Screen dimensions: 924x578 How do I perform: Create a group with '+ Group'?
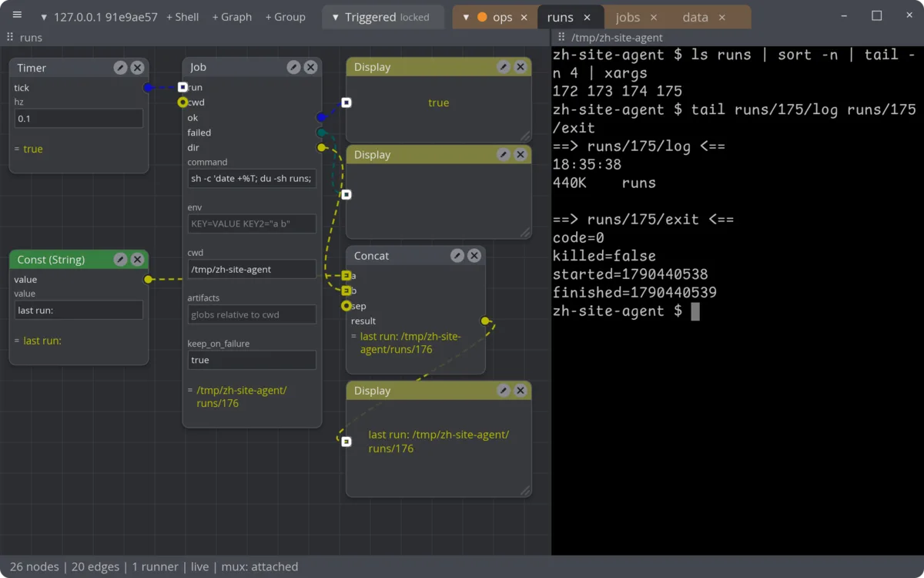285,17
